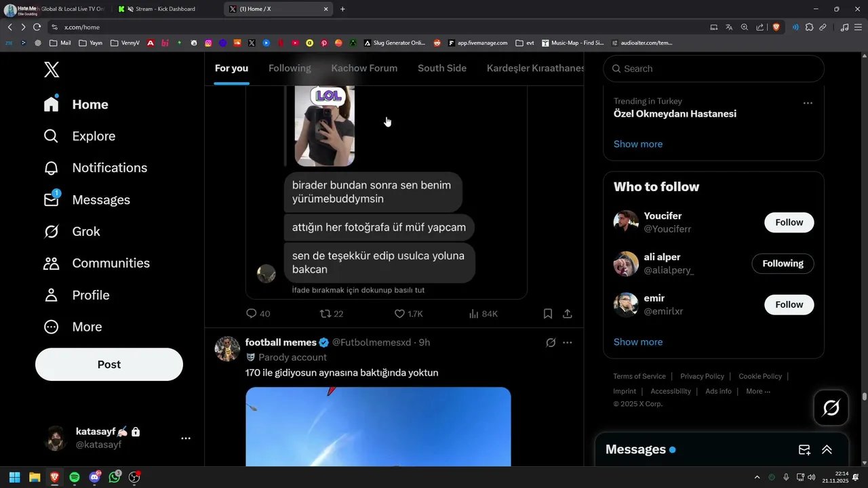This screenshot has height=488, width=868.
Task: Expand the Messages drawer with double chevron
Action: click(x=827, y=449)
